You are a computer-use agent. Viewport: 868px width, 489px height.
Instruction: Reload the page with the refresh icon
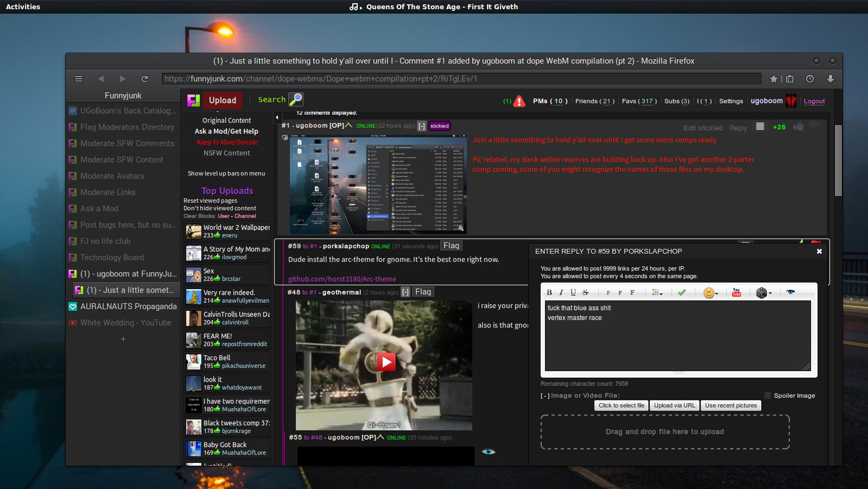(144, 79)
